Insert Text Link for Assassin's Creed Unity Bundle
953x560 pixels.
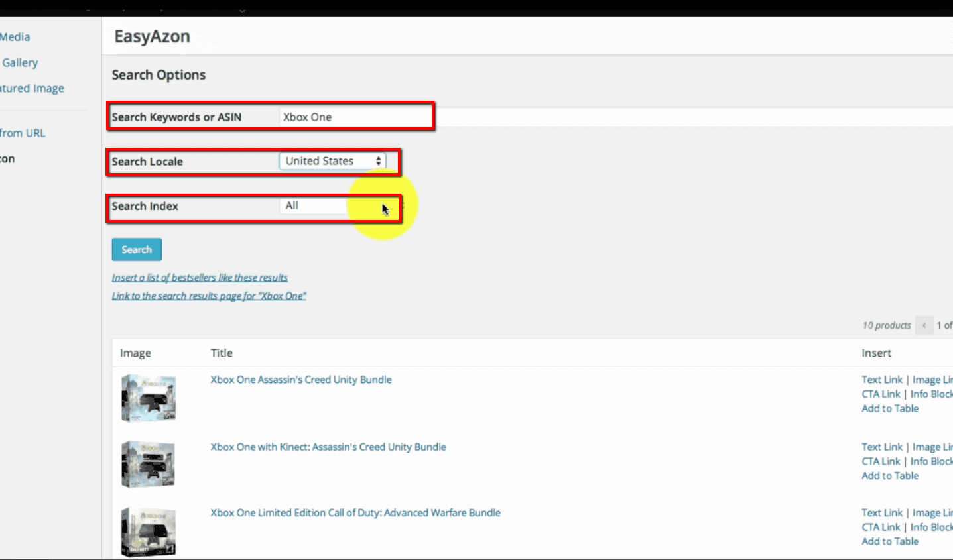point(882,380)
